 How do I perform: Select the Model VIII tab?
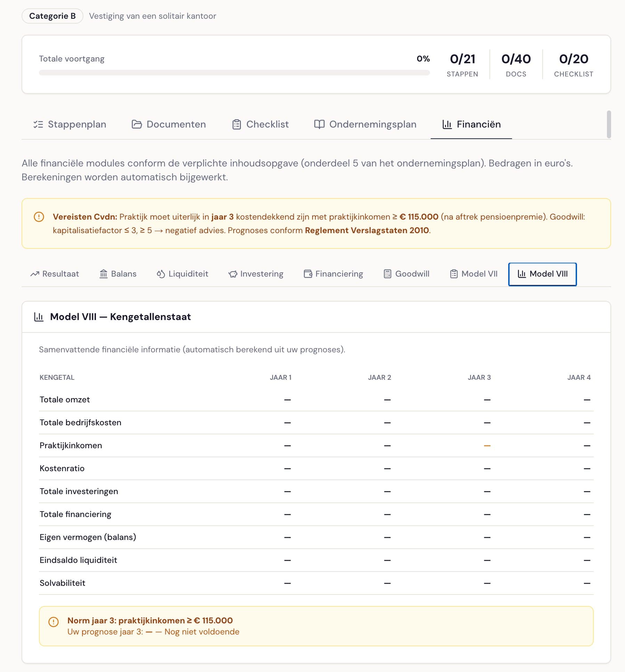point(542,274)
